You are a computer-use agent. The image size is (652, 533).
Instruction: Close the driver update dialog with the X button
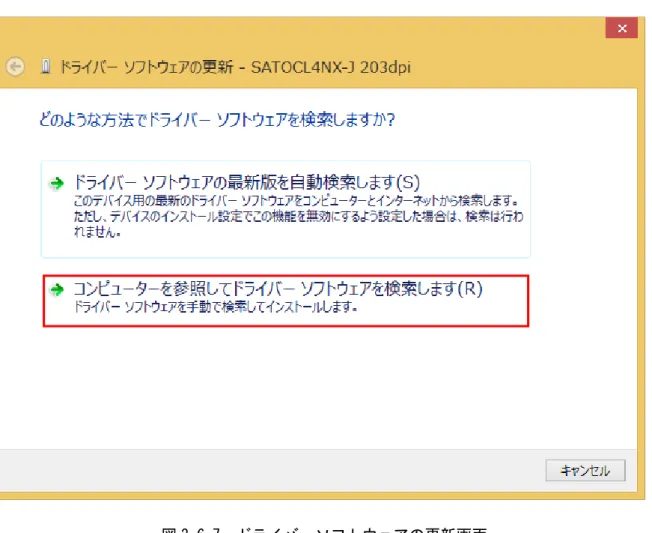622,28
